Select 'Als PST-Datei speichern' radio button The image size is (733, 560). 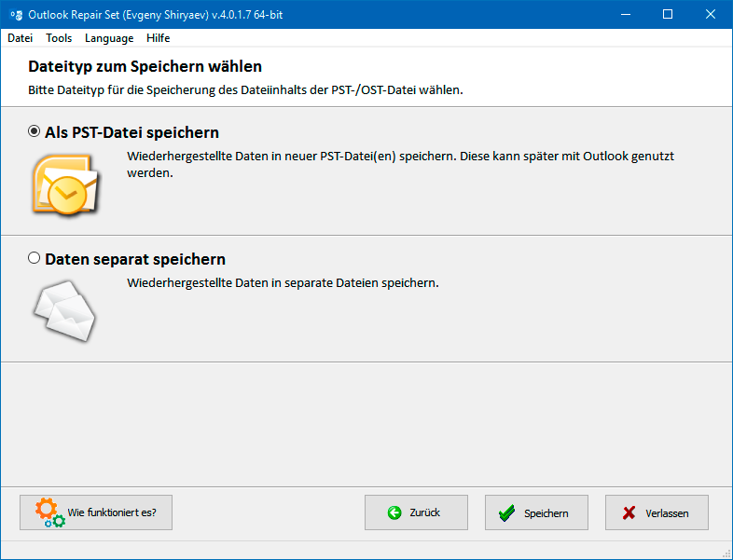coord(34,131)
